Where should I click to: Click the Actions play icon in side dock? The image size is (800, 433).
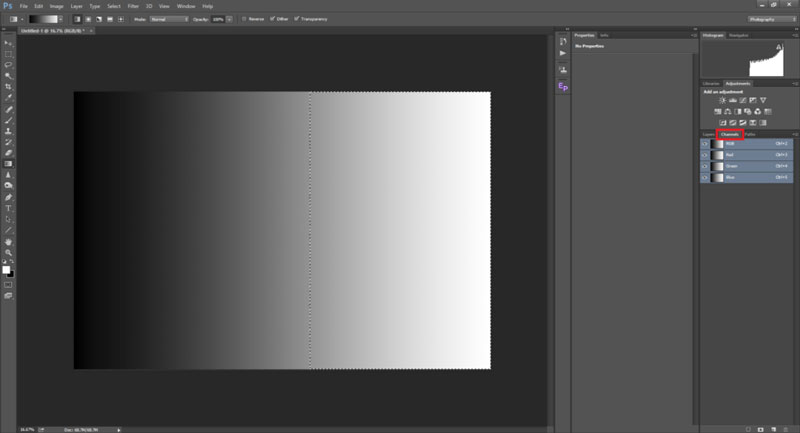click(x=563, y=53)
